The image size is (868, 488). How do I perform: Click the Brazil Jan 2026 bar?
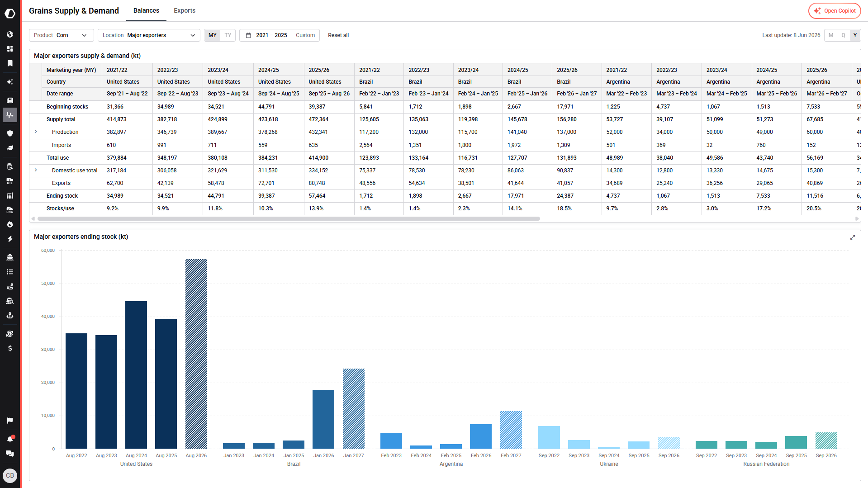tap(323, 419)
